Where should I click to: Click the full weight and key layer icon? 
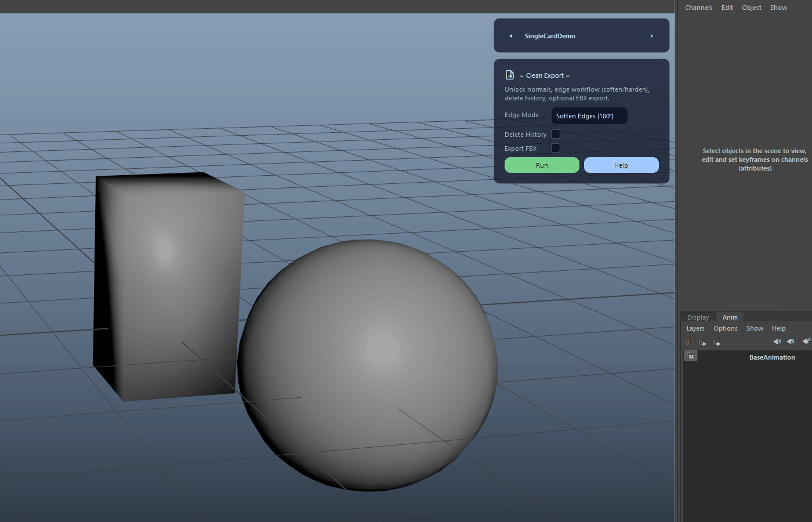tap(717, 342)
